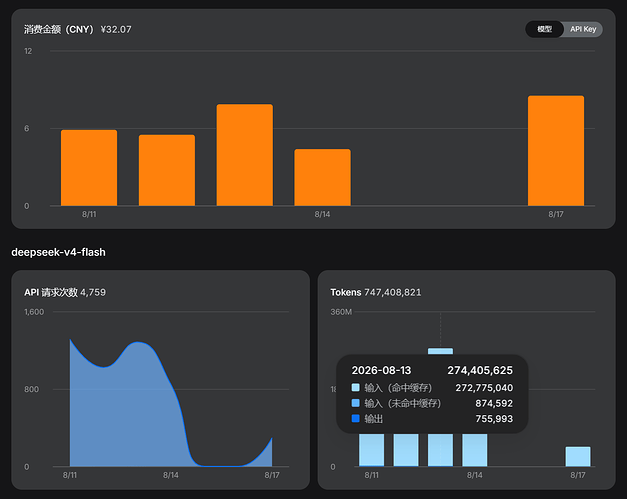Screen dimensions: 627x499
Task: Click the 8/11 orange spending bar
Action: pyautogui.click(x=89, y=168)
